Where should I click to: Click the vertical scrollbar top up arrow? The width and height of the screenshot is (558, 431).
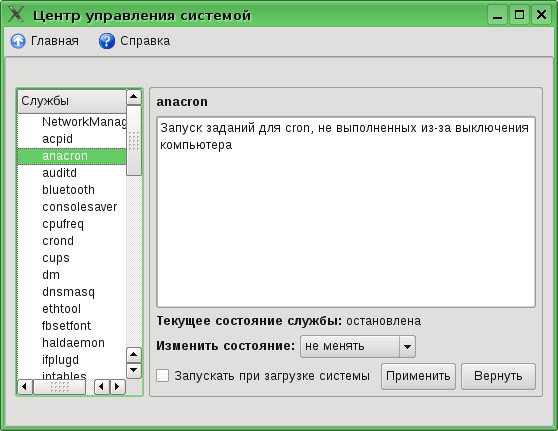[x=134, y=97]
